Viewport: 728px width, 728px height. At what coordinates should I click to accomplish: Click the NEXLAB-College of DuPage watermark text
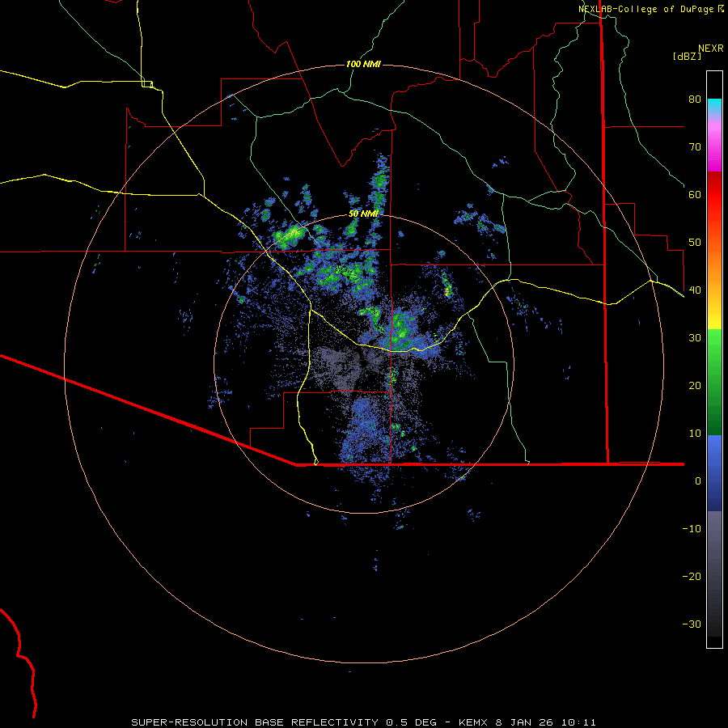coord(646,9)
